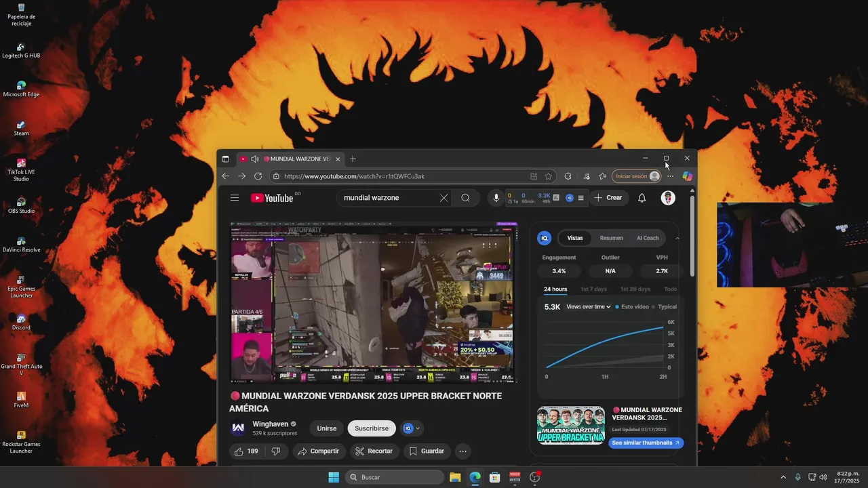Select the Logitech G HUB desktop icon
This screenshot has height=488, width=868.
pos(21,51)
